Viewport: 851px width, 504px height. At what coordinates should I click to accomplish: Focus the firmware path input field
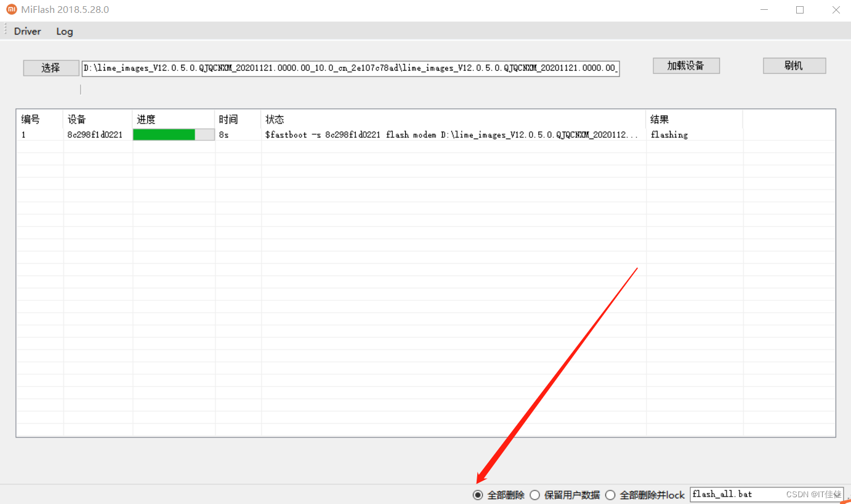click(x=351, y=68)
